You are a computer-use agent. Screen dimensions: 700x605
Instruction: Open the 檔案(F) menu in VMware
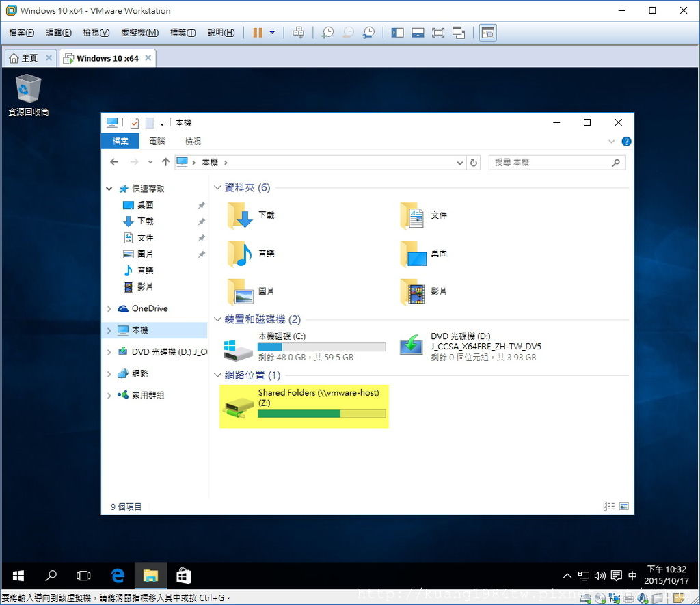coord(21,33)
